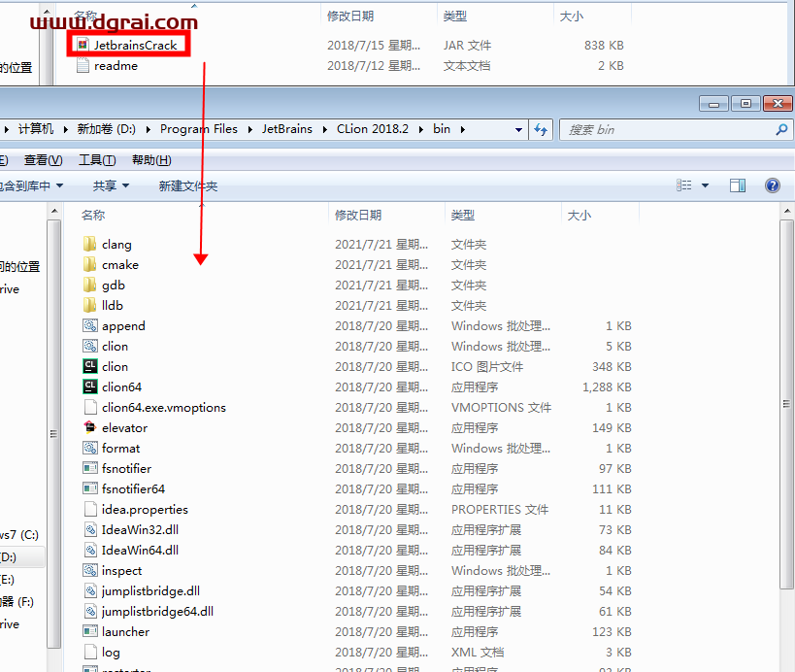Select the format batch file icon
795x672 pixels.
pyautogui.click(x=90, y=448)
